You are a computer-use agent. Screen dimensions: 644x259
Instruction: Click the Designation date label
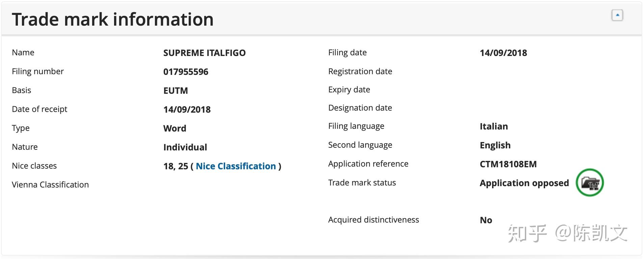coord(360,108)
